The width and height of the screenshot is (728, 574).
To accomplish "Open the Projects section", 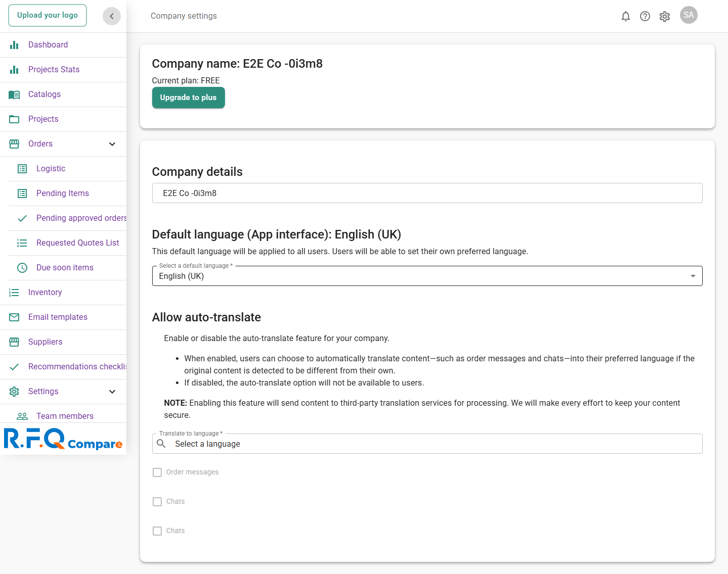I will coord(43,119).
